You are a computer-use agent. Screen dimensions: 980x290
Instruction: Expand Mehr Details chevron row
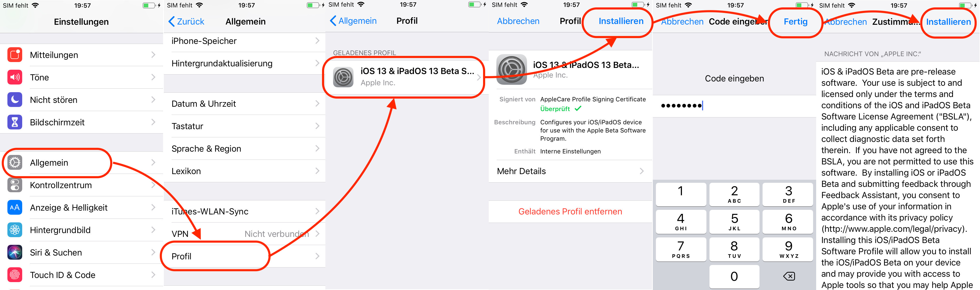tap(570, 171)
